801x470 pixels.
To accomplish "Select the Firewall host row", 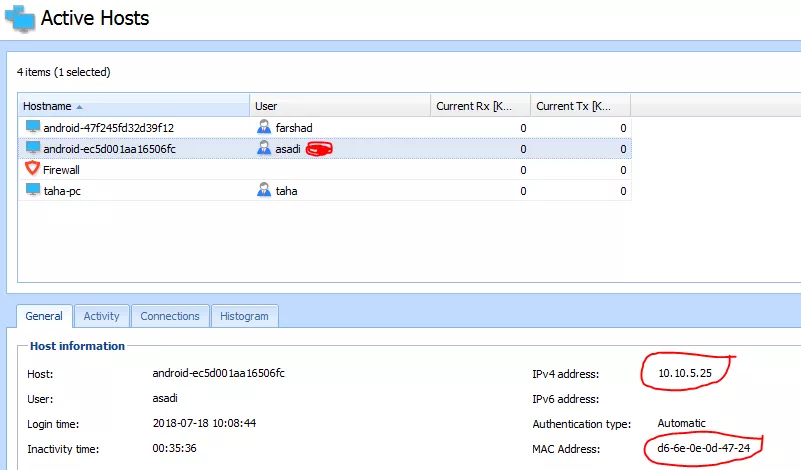I will point(324,170).
